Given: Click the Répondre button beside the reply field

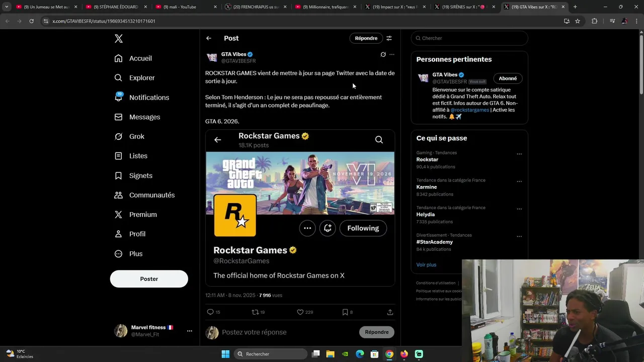Looking at the screenshot, I should tap(377, 332).
